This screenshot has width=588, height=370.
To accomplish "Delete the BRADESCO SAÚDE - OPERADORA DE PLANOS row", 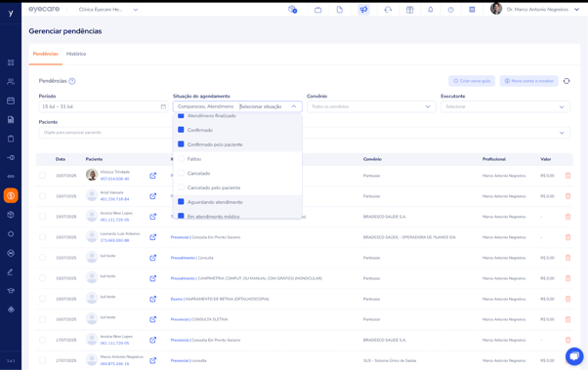I will tap(567, 237).
